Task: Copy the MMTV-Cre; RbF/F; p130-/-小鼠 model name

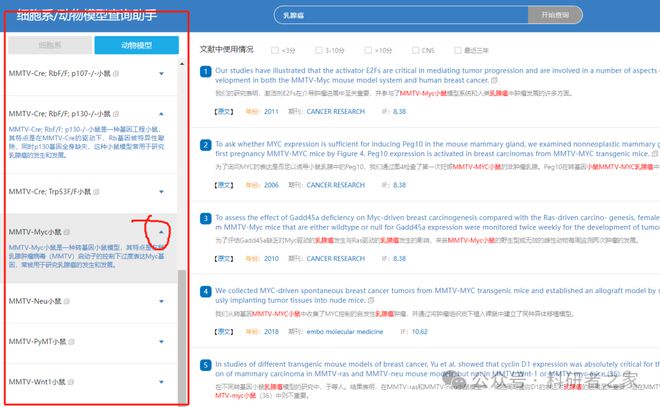Action: coord(116,114)
